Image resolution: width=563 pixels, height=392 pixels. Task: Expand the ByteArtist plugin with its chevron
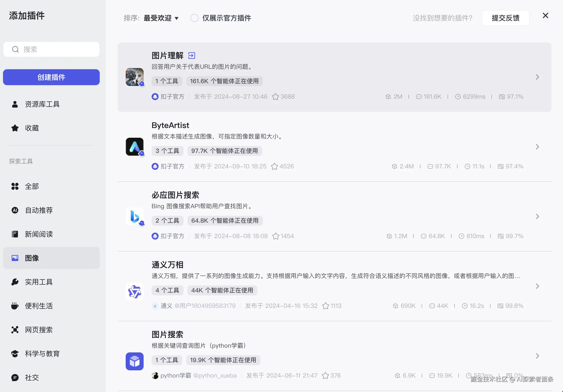click(x=537, y=147)
